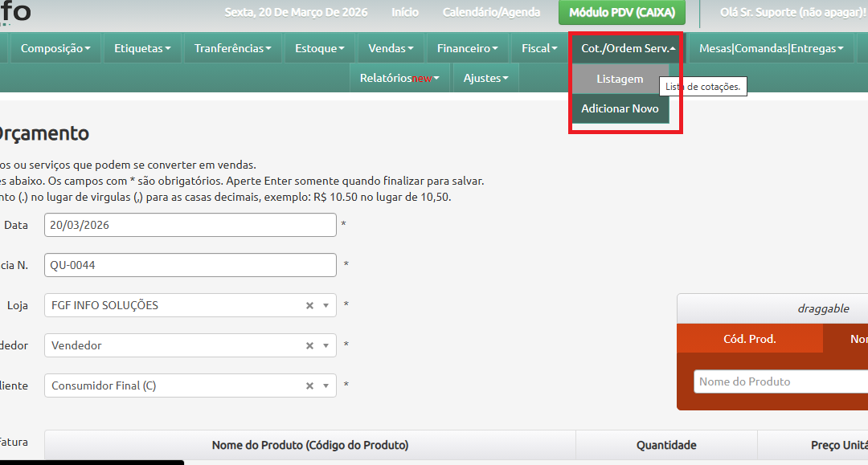Open the Vendedor dropdown arrow
868x465 pixels.
click(x=326, y=345)
